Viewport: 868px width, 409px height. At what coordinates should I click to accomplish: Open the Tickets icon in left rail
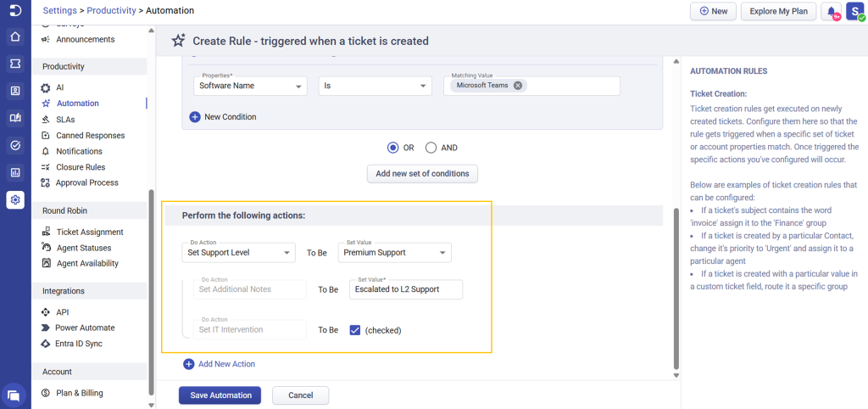pos(15,64)
